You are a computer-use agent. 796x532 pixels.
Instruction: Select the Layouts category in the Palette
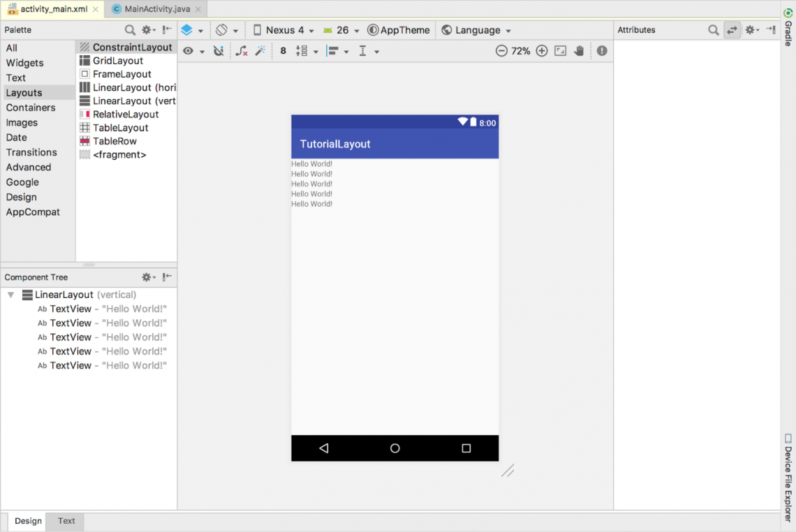24,92
